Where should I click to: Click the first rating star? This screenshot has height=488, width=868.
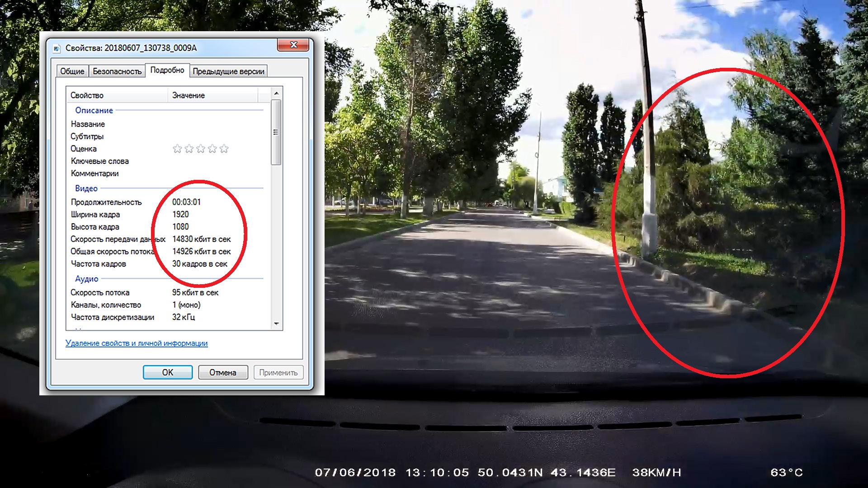click(177, 149)
